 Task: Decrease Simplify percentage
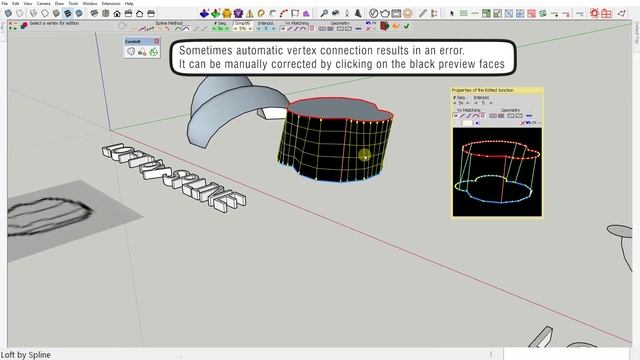[x=236, y=29]
